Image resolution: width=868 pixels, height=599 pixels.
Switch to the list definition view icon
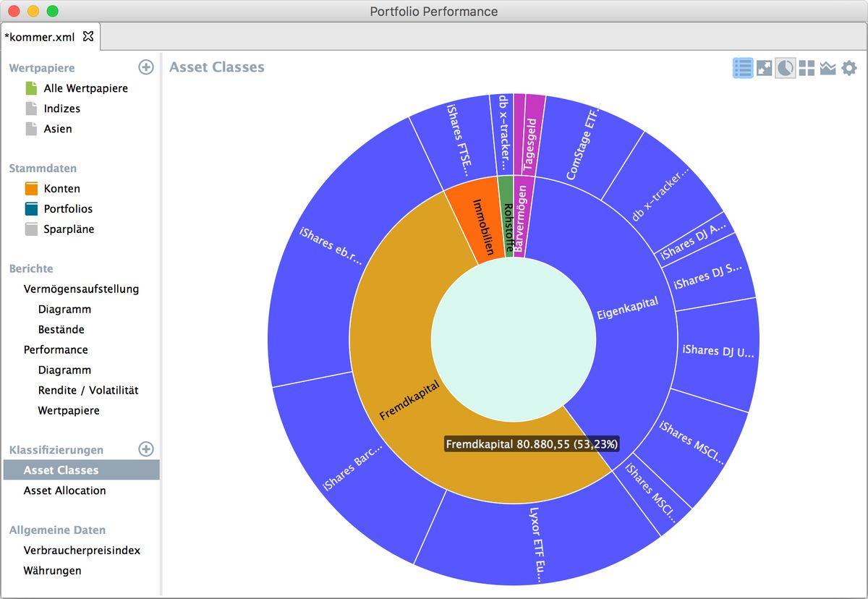tap(743, 69)
